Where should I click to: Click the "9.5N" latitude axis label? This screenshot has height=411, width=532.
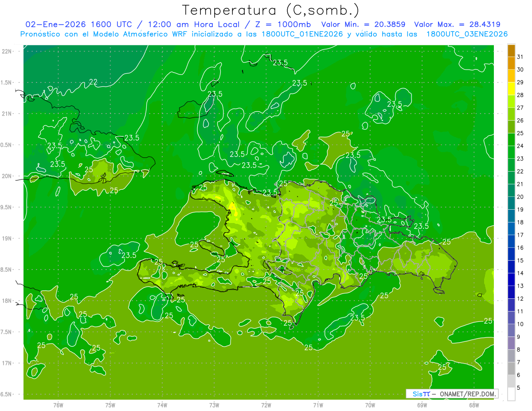point(7,207)
